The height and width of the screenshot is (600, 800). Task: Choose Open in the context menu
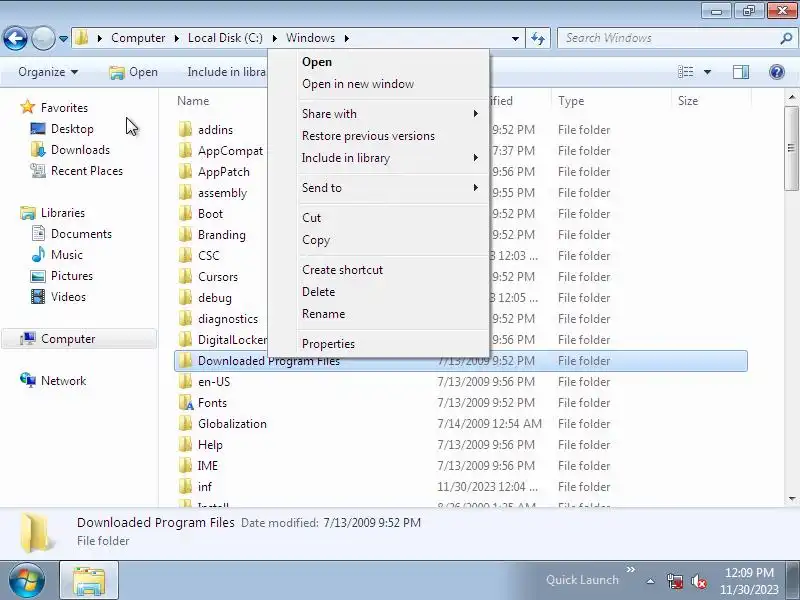click(379, 62)
